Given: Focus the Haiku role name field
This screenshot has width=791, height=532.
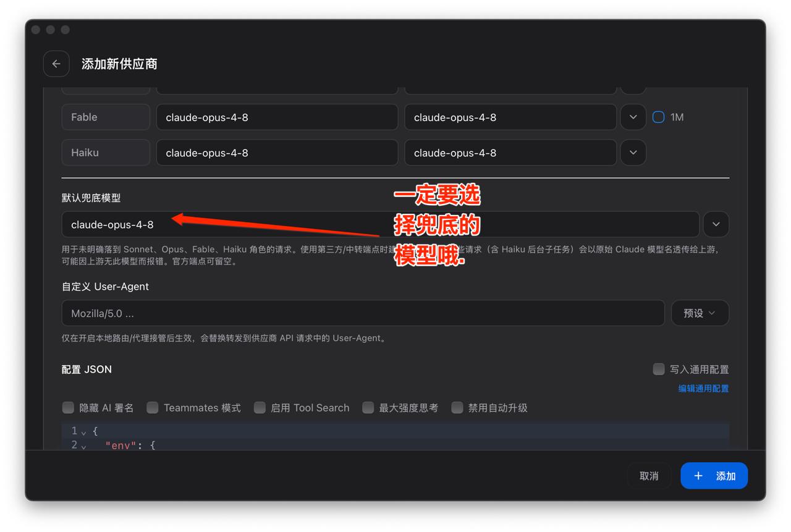Looking at the screenshot, I should point(106,153).
